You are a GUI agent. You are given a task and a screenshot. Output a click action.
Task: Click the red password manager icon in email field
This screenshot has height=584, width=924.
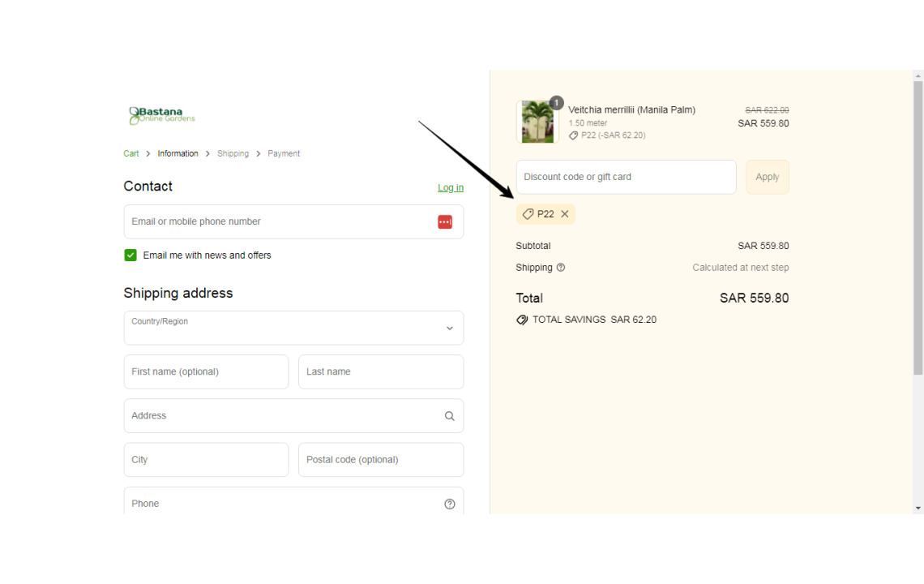(x=445, y=221)
